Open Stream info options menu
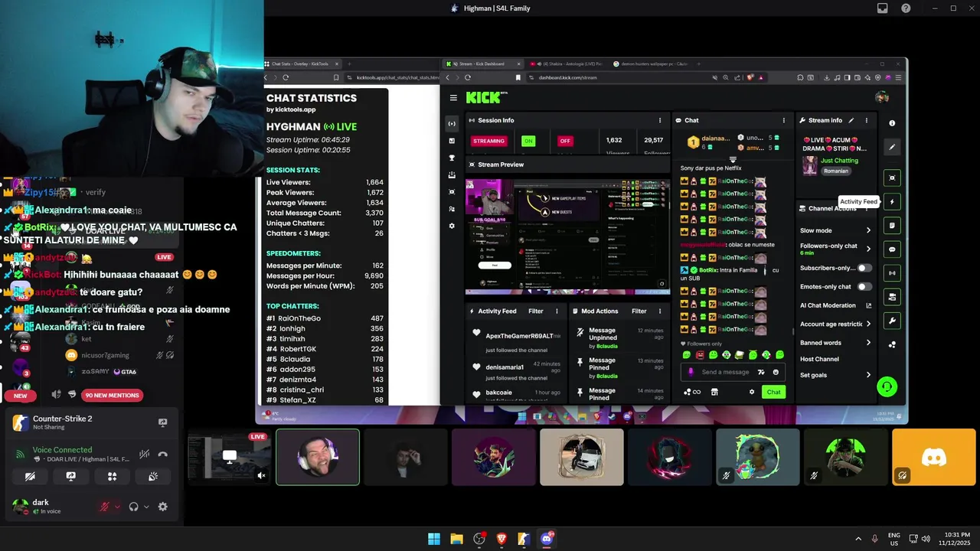This screenshot has width=980, height=551. pyautogui.click(x=867, y=120)
